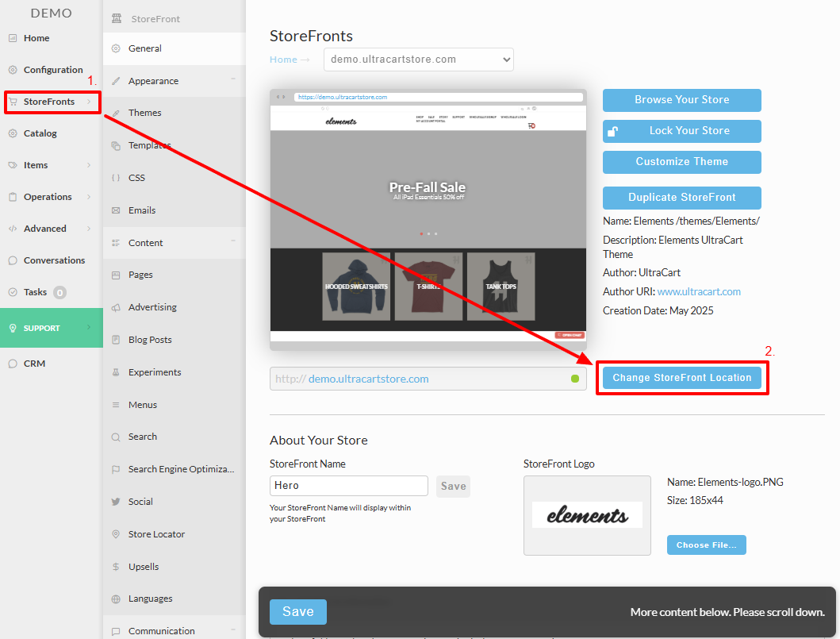Click the CSS braces icon
840x639 pixels.
pos(116,178)
